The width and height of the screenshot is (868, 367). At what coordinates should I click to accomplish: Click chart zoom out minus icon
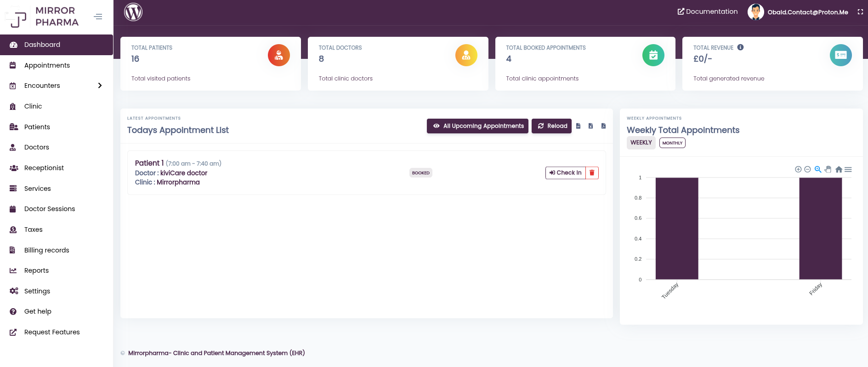807,170
